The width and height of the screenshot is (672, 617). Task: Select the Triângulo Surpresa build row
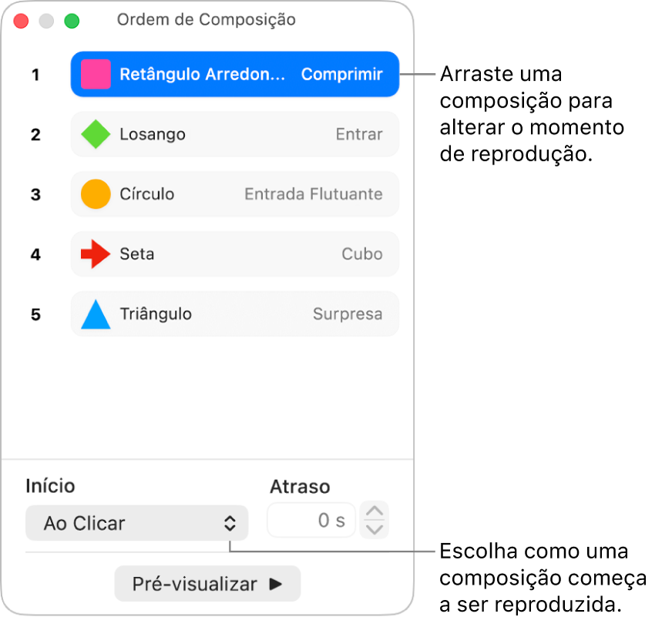coord(235,314)
